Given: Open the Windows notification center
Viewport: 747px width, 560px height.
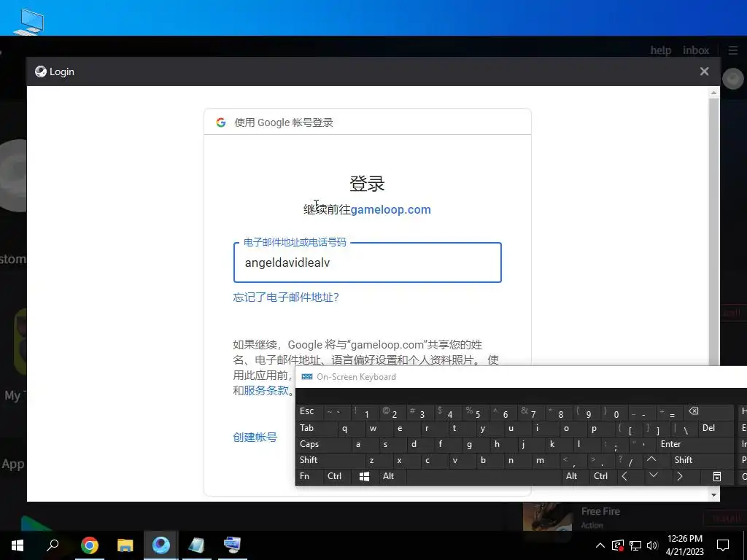Looking at the screenshot, I should [x=723, y=545].
